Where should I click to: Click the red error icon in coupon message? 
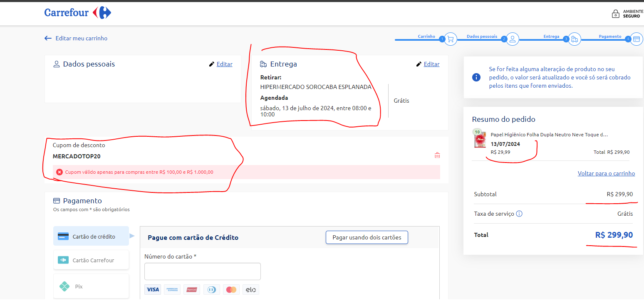(x=59, y=172)
